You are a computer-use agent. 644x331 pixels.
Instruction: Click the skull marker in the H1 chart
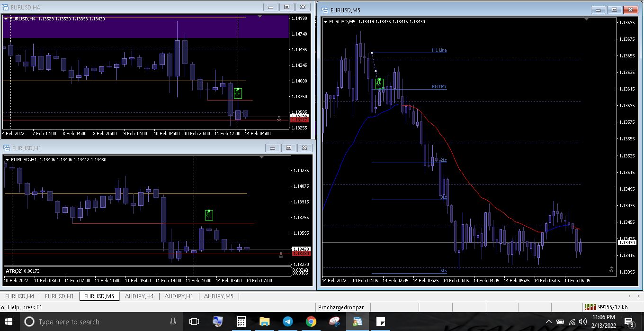coord(281,255)
